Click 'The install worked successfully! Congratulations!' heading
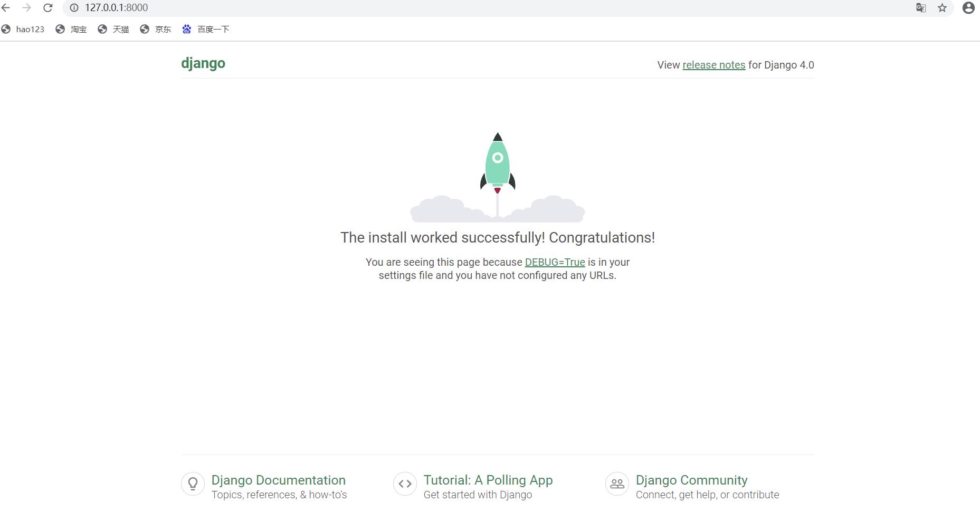Image resolution: width=980 pixels, height=512 pixels. point(498,238)
